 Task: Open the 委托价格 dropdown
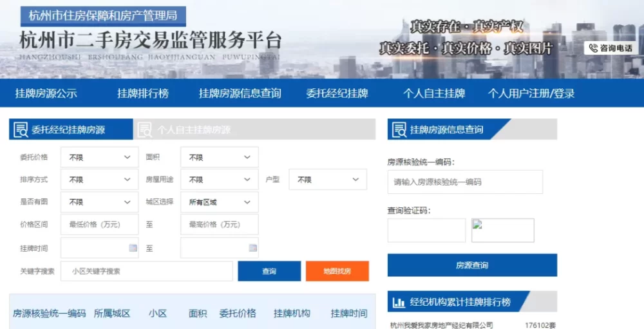99,157
